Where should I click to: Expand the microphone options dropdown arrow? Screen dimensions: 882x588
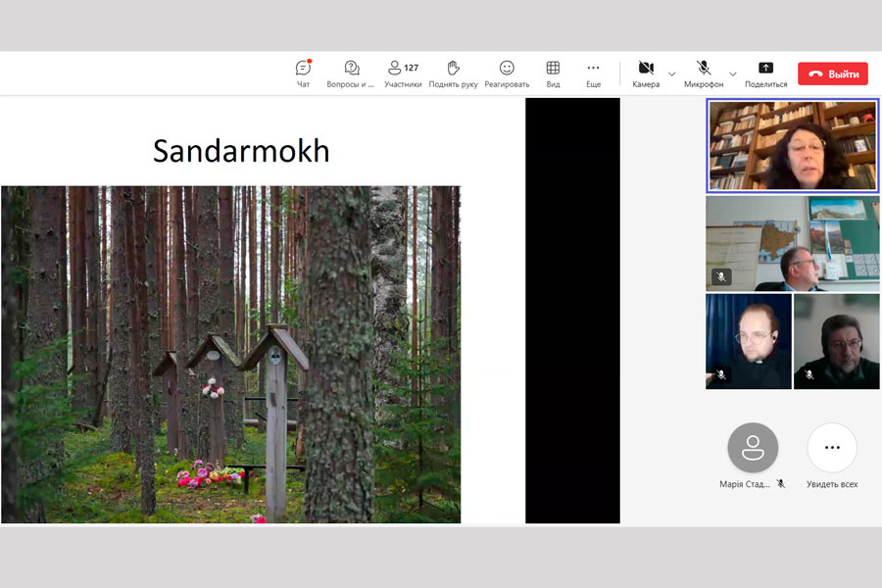(733, 74)
